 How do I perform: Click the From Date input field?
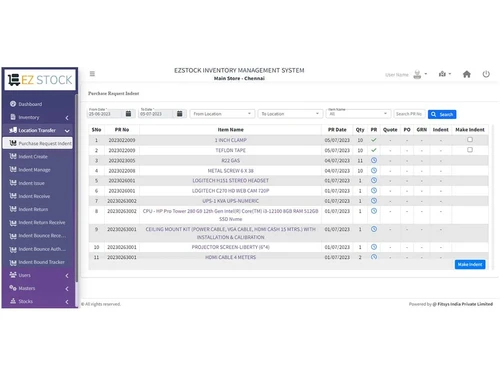(106, 114)
